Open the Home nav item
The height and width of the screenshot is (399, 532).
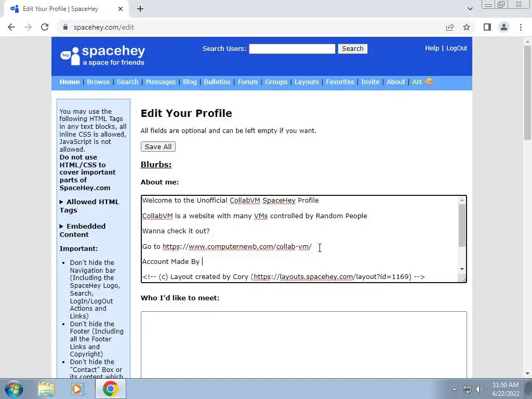(70, 82)
